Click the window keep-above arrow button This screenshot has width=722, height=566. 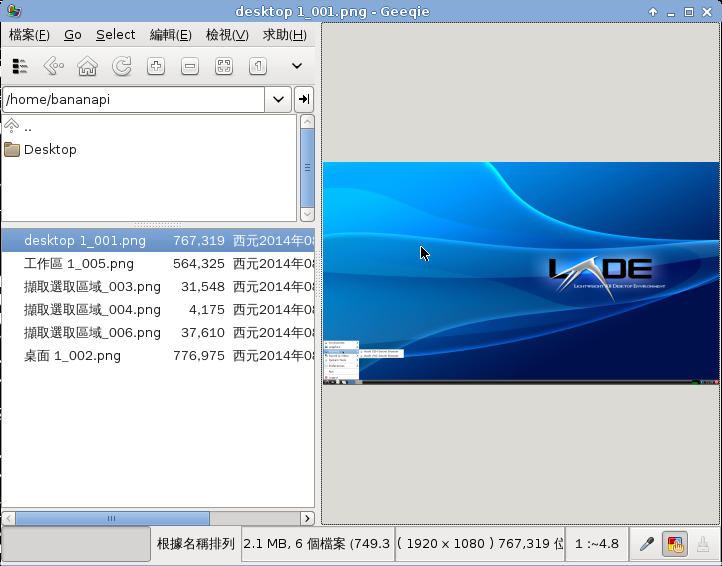[653, 12]
